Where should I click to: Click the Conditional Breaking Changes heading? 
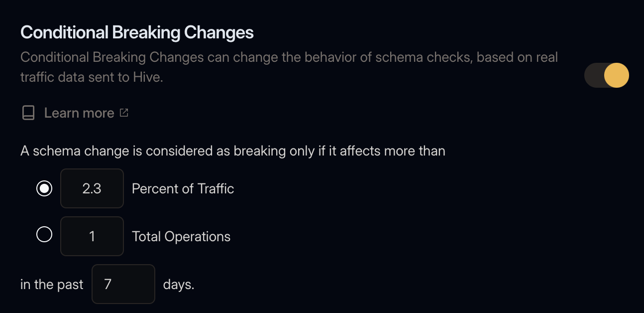coord(136,32)
